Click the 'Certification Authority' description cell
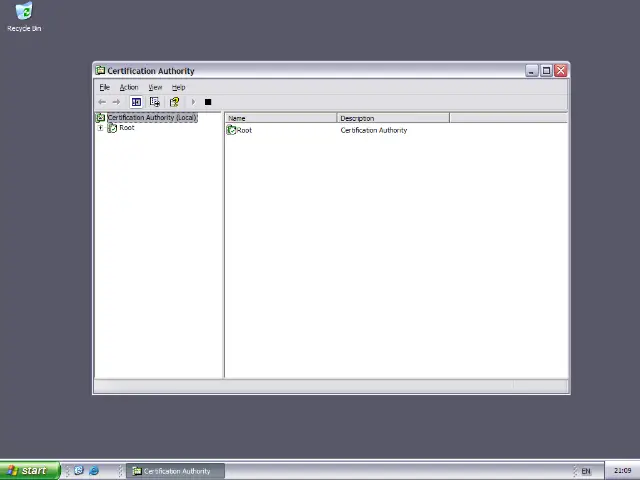 pos(373,130)
